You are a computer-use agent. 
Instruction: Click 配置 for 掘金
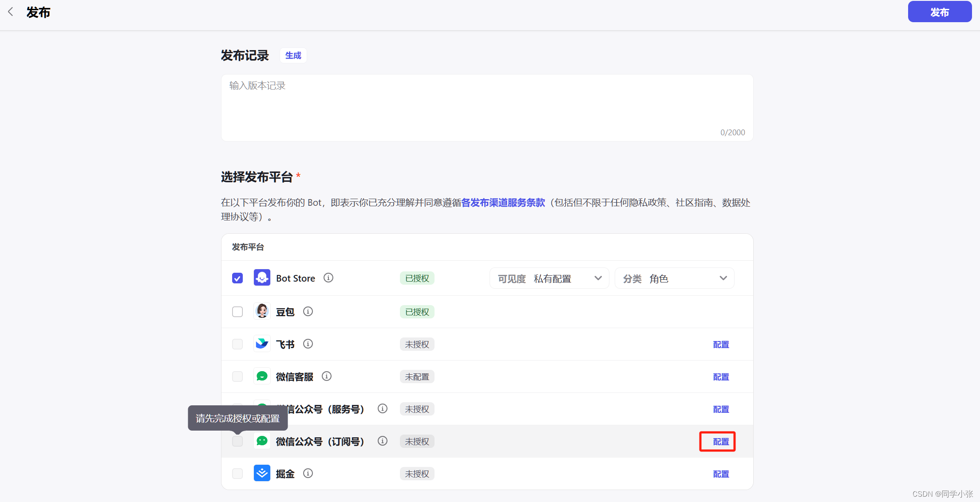coord(721,474)
